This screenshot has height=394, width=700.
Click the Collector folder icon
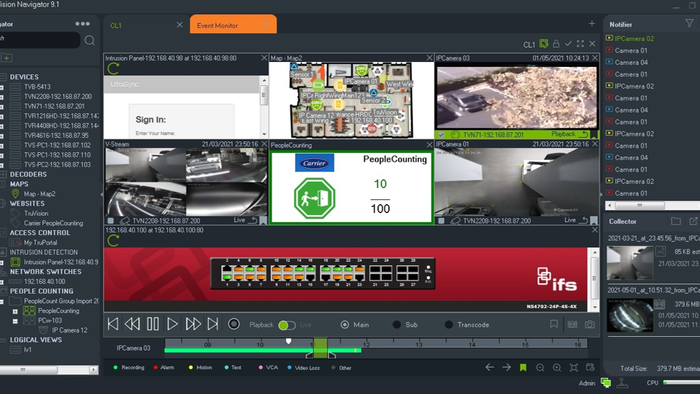(x=676, y=221)
